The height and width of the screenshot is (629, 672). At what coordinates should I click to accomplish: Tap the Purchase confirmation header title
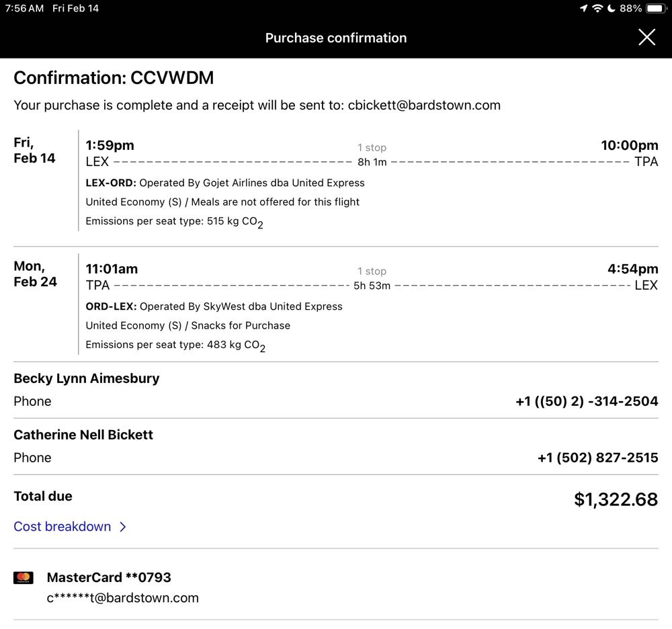(x=336, y=38)
